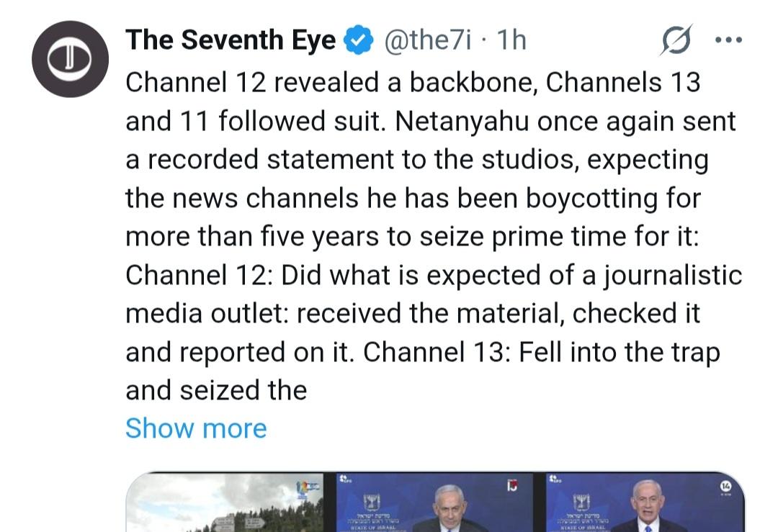Image resolution: width=778 pixels, height=532 pixels.
Task: Open The Seventh Eye display name link
Action: [x=231, y=41]
